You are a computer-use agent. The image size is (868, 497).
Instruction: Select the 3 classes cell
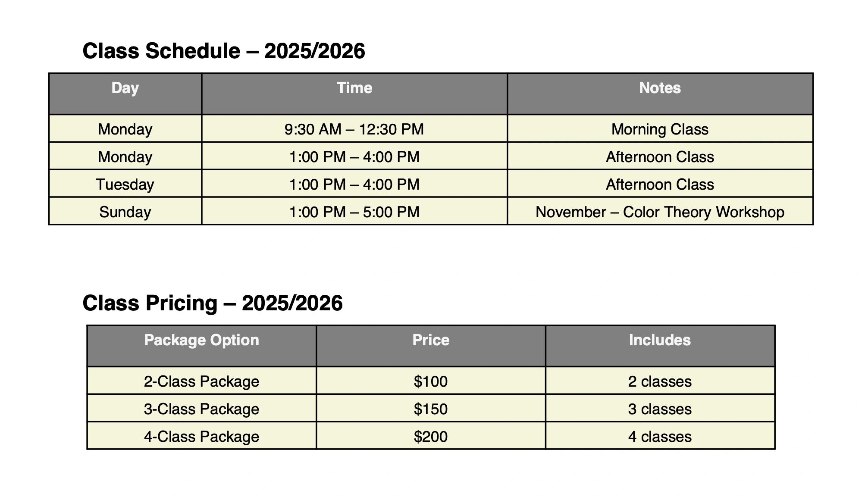point(659,409)
